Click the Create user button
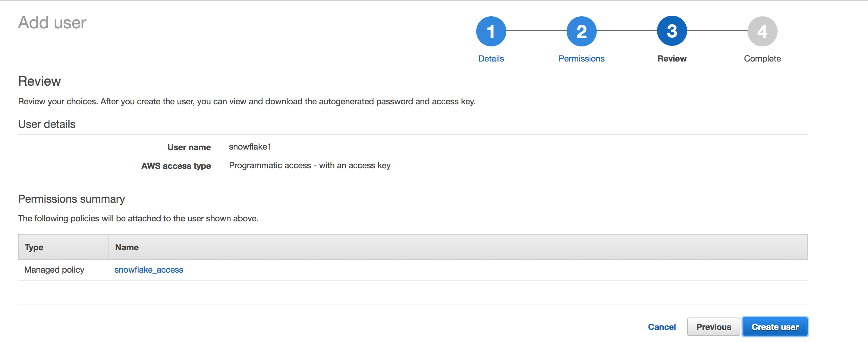Screen dimensions: 868x342 [775, 327]
